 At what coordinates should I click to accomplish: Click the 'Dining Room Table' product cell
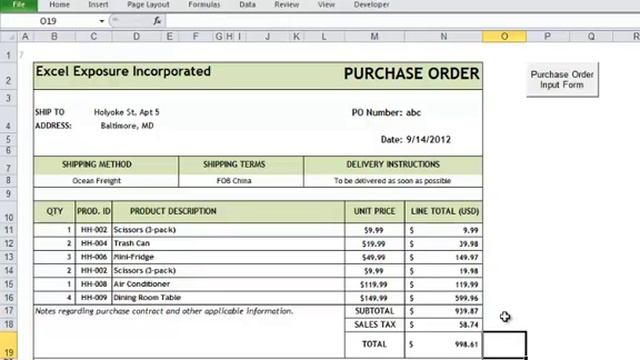tap(228, 298)
